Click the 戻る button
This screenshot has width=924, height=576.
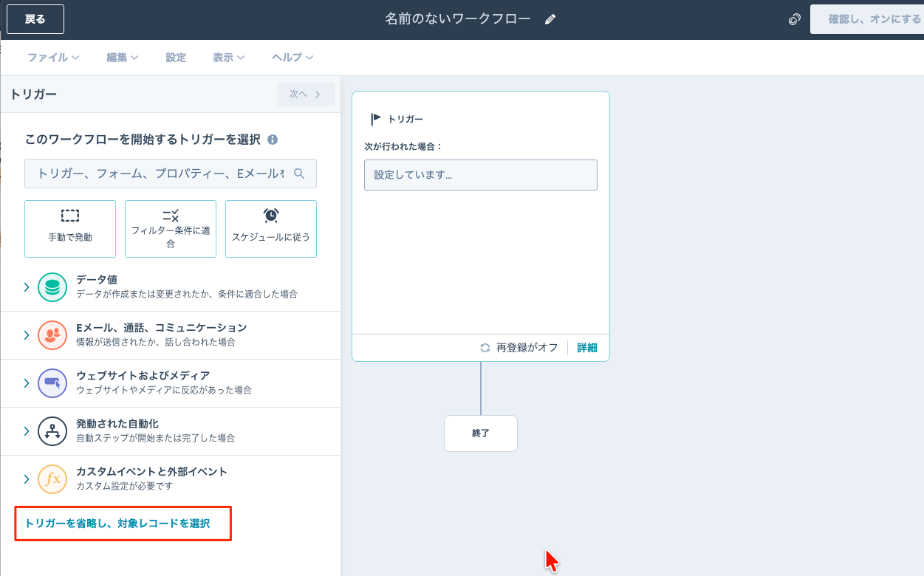click(x=35, y=19)
